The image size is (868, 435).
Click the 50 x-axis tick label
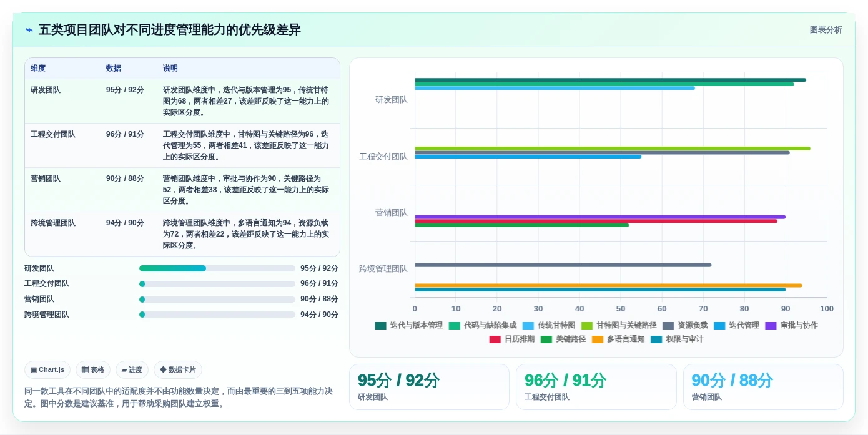click(621, 309)
